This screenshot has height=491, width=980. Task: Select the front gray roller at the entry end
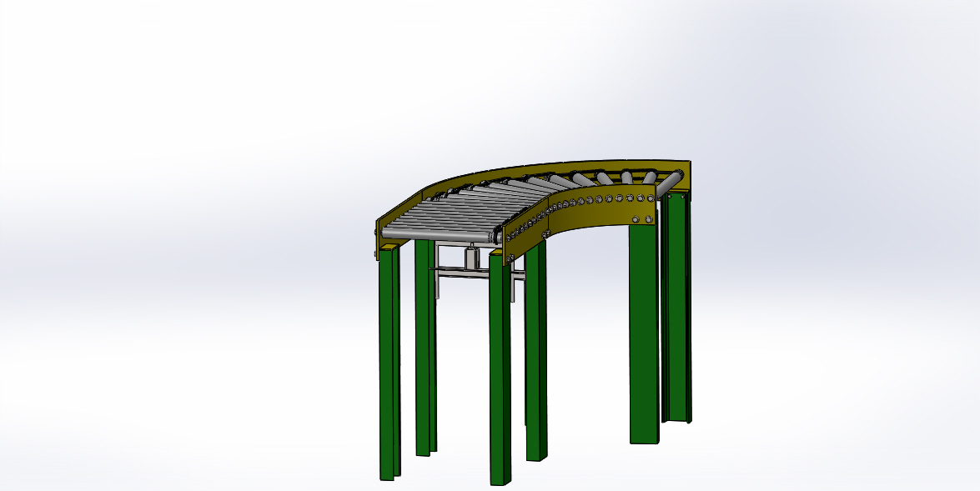click(x=441, y=235)
